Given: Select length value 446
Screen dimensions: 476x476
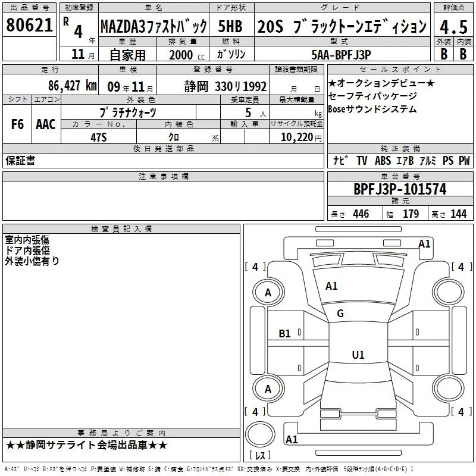Looking at the screenshot, I should 361,214.
